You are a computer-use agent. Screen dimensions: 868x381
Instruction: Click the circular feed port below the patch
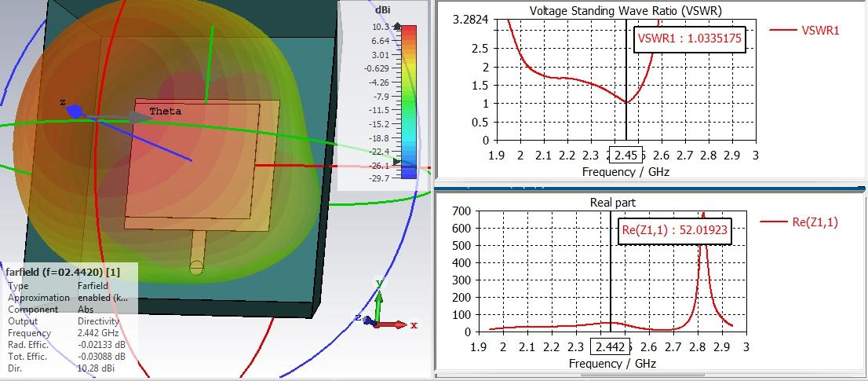tap(196, 268)
